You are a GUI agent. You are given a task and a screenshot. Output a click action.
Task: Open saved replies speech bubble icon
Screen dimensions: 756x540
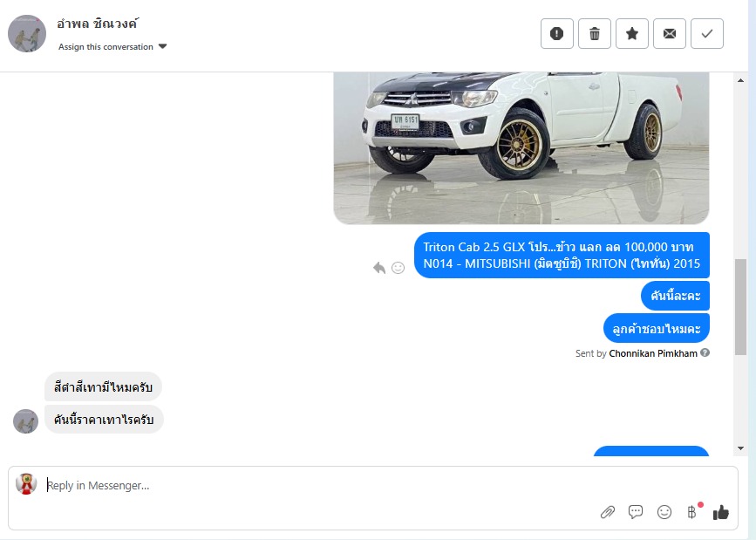click(x=636, y=511)
